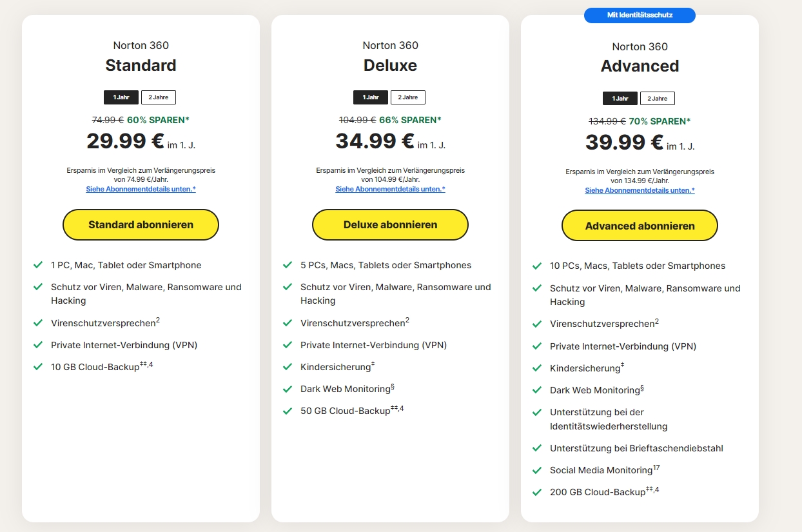Click the Advanced abonnieren button
The height and width of the screenshot is (532, 802).
(x=640, y=226)
